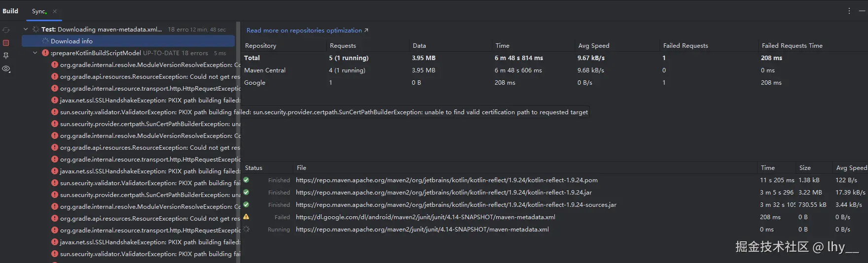Collapse the Test: Downloading maven-metadata.xml node
868x263 pixels.
[x=26, y=29]
